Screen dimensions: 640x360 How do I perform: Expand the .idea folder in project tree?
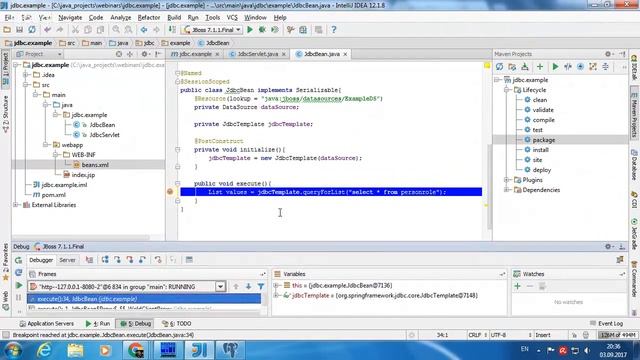(26, 75)
